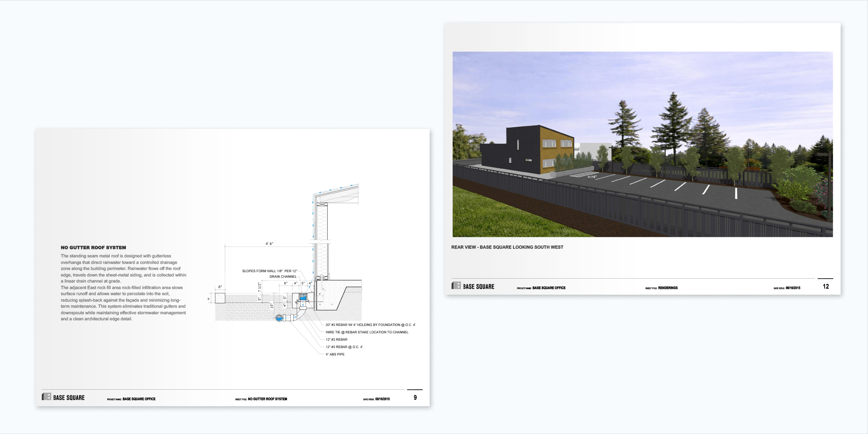Click the "8"" horizontal dimension label
This screenshot has height=434, width=868.
286,283
